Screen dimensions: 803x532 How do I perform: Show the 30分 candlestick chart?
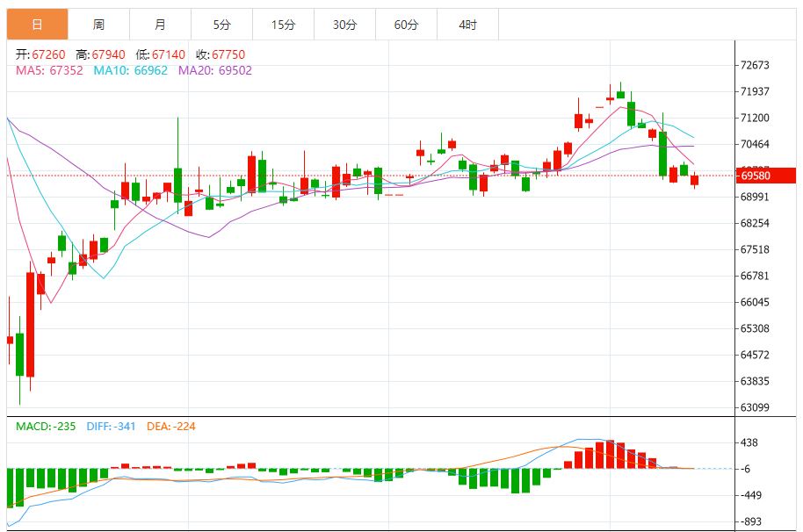[344, 25]
